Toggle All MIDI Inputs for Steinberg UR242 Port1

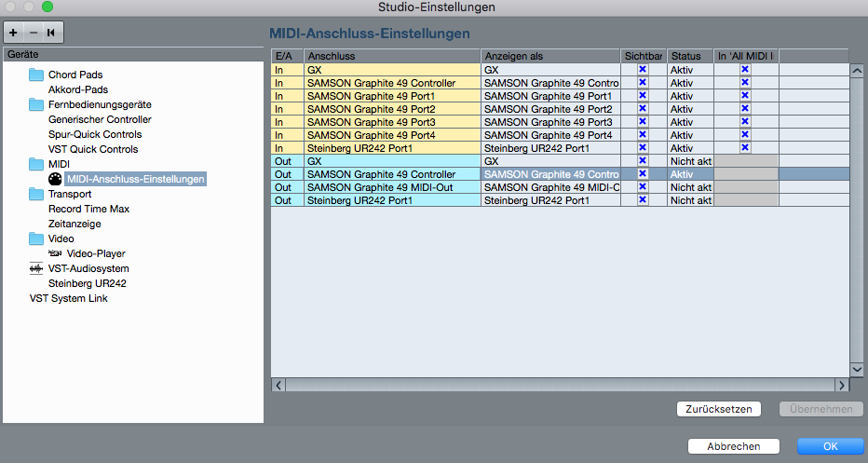[x=745, y=147]
